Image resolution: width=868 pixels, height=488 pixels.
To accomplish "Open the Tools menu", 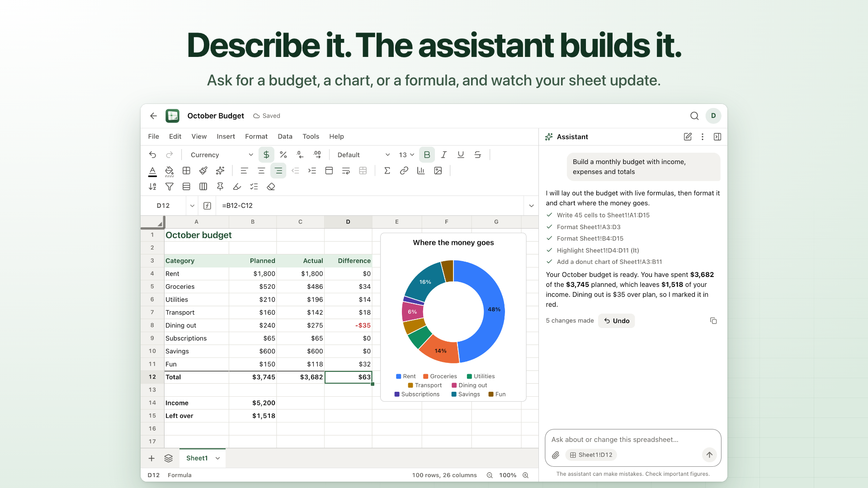I will click(x=311, y=136).
